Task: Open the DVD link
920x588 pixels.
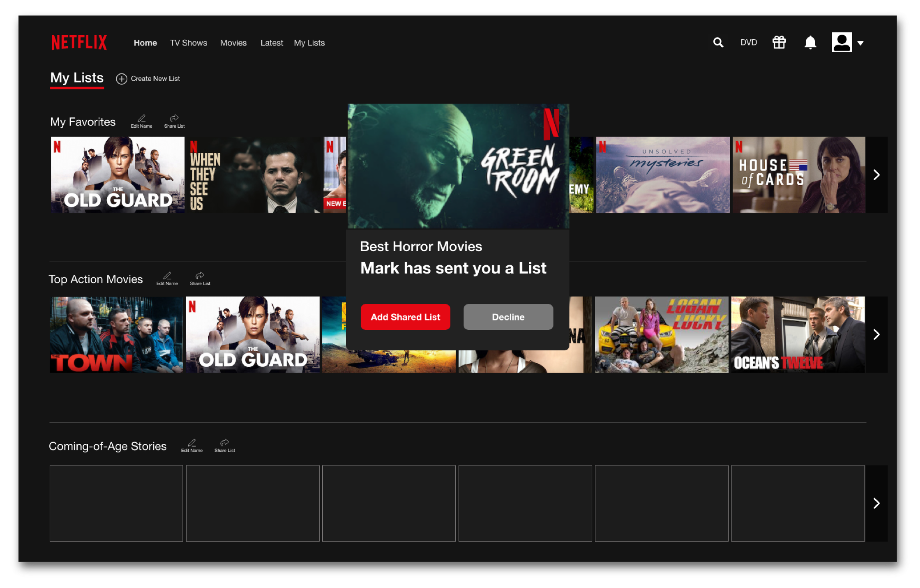Action: (x=748, y=42)
